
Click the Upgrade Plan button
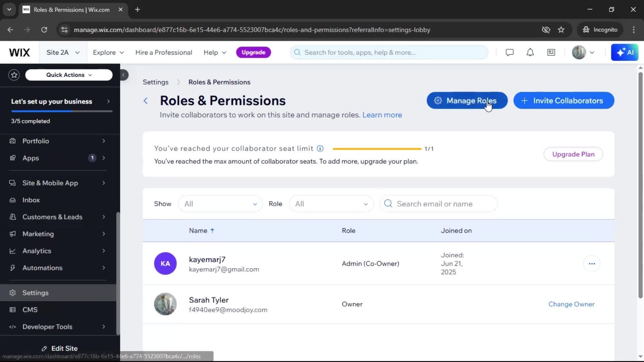click(x=573, y=154)
